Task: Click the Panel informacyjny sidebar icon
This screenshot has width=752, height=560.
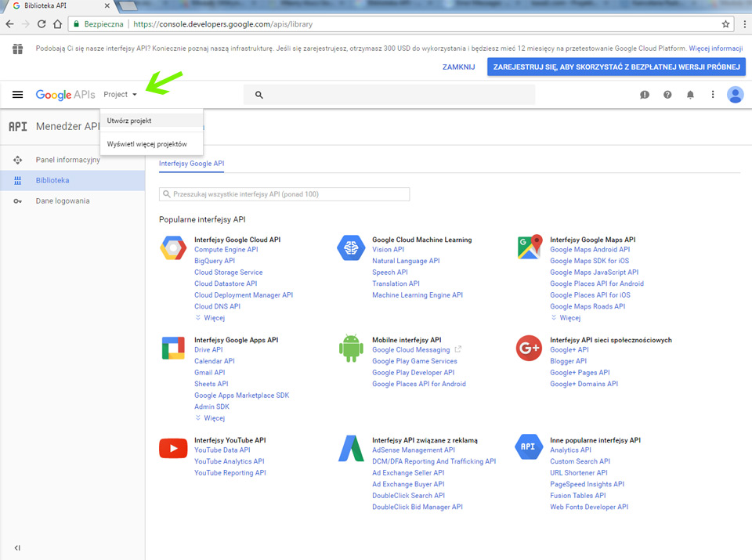Action: 18,160
